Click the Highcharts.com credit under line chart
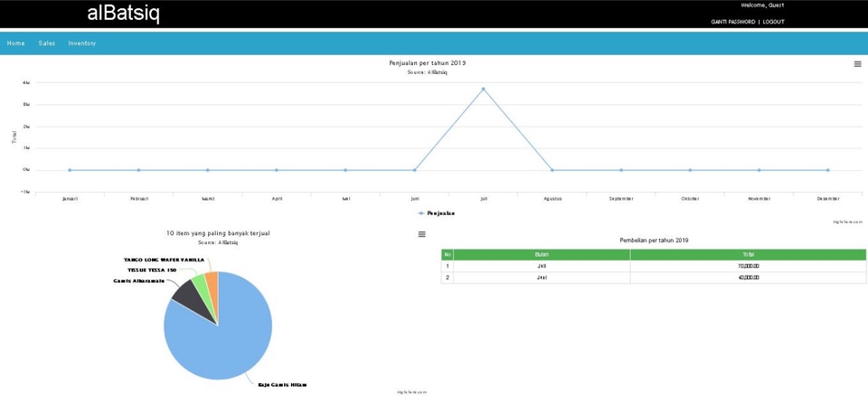This screenshot has height=396, width=868. (x=848, y=222)
